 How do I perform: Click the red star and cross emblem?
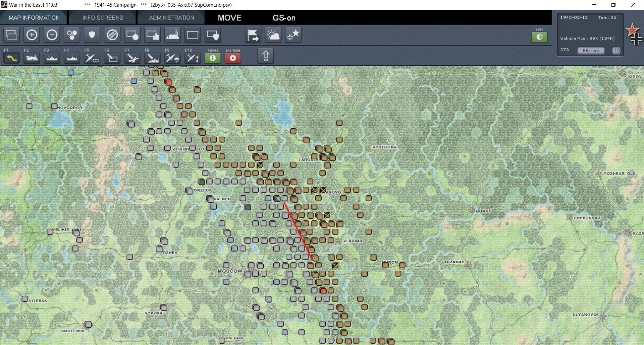pyautogui.click(x=634, y=34)
